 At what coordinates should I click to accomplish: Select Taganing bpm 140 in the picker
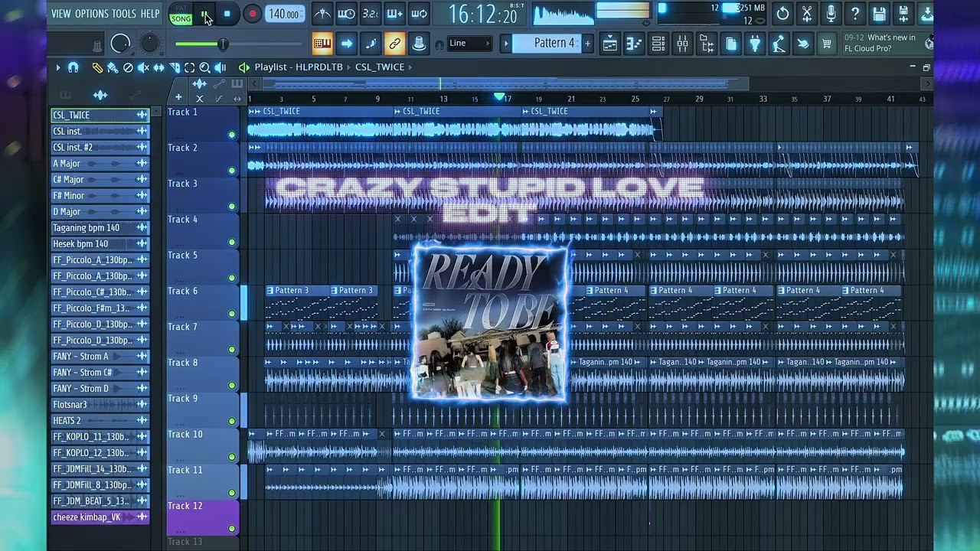[x=100, y=228]
